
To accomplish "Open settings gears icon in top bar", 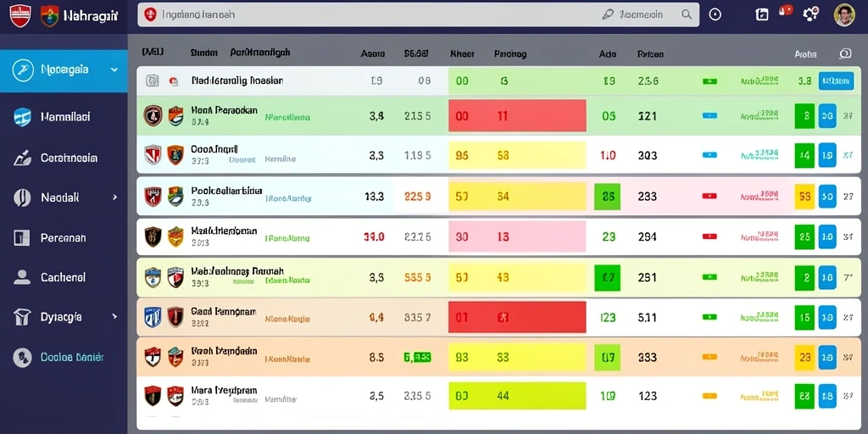I will coord(810,14).
